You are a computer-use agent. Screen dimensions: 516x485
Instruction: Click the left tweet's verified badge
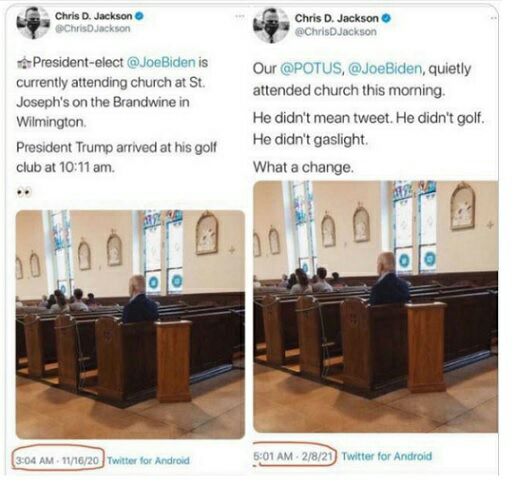139,16
